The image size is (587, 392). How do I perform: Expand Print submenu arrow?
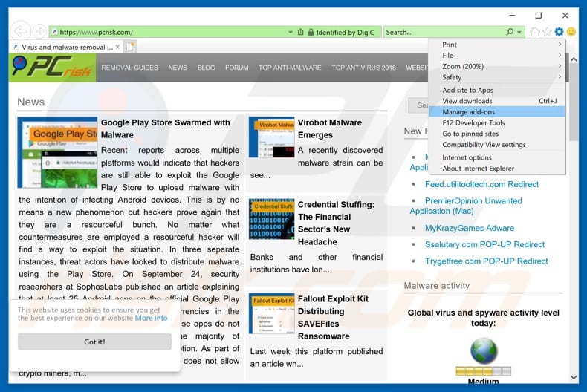pyautogui.click(x=560, y=44)
